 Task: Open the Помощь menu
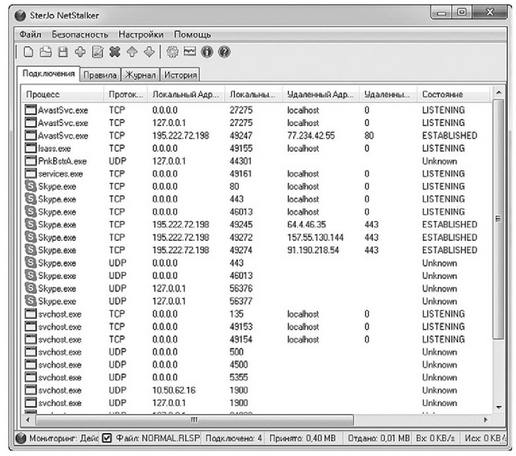tap(192, 35)
